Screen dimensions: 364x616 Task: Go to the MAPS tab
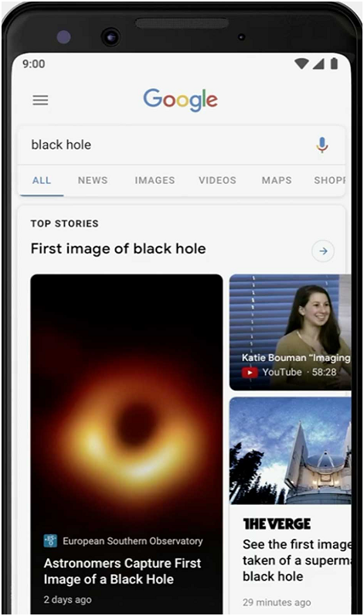[x=277, y=180]
